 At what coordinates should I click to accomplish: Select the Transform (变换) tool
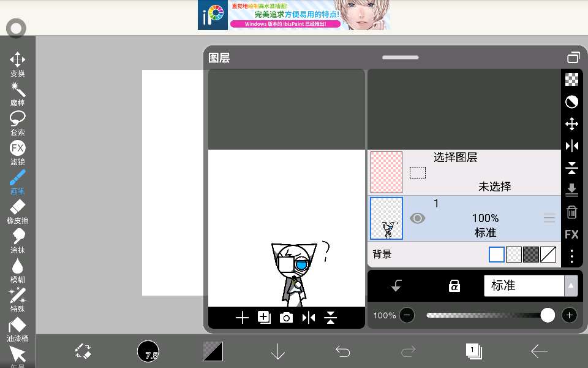[x=17, y=64]
